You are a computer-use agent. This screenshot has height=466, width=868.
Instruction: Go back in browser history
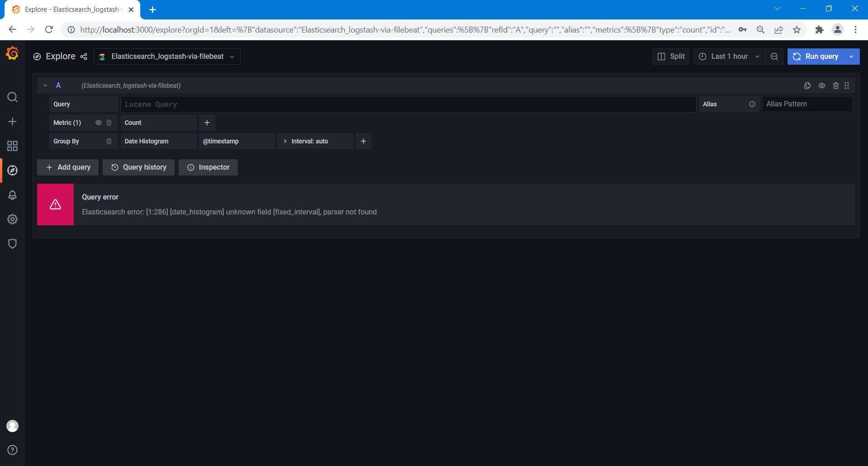12,30
